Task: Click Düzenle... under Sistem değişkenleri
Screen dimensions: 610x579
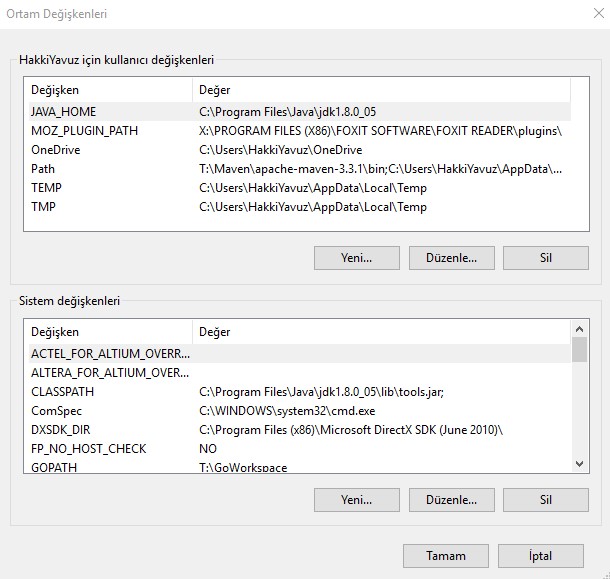Action: (x=452, y=500)
